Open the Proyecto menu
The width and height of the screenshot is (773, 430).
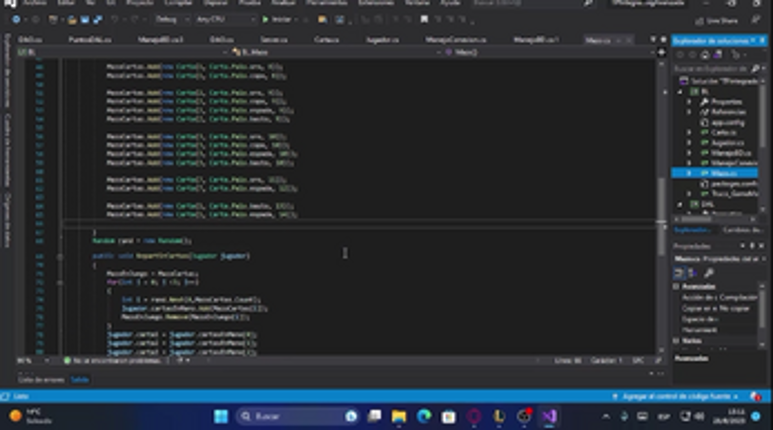pos(140,3)
